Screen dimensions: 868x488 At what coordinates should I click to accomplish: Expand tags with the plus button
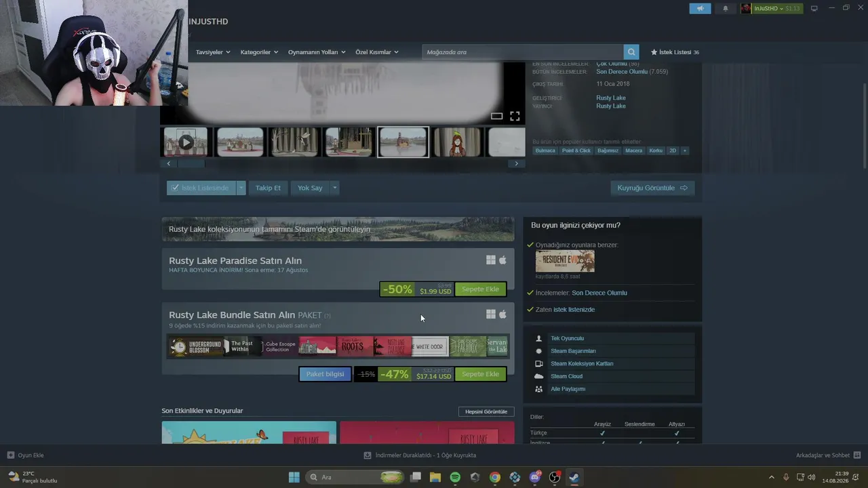tap(684, 150)
